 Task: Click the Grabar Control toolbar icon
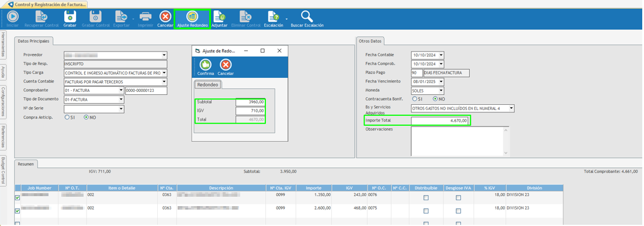(96, 16)
